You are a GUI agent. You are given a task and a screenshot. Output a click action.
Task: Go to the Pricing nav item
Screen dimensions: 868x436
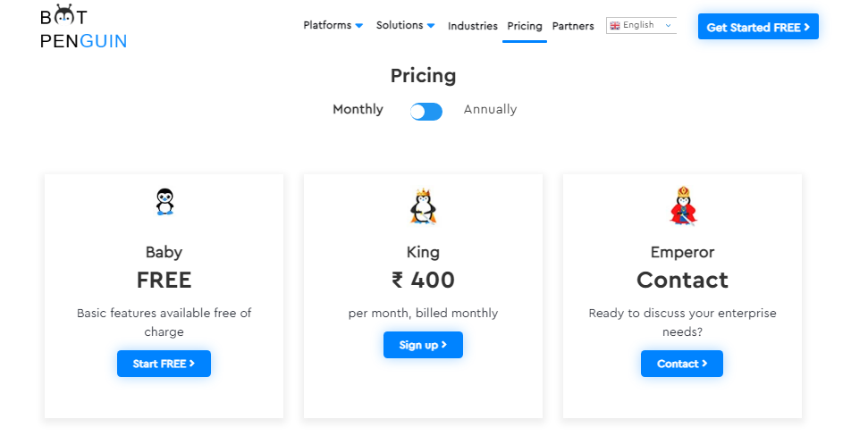pos(525,27)
